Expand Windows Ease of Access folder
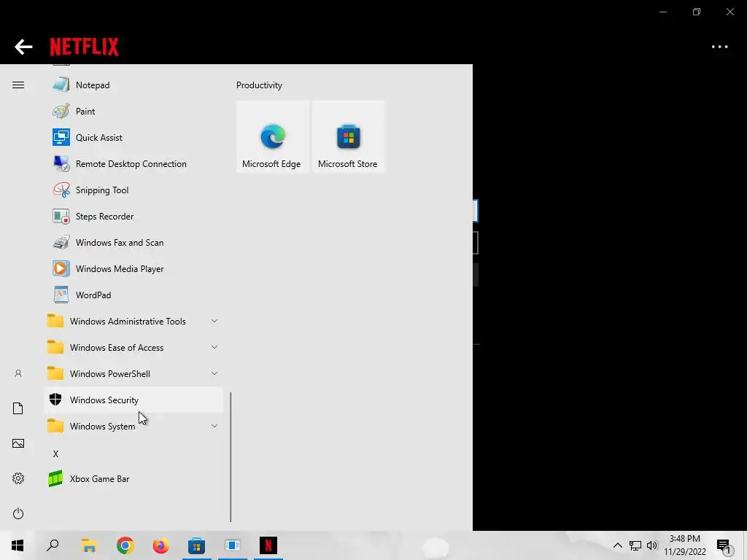Screen dimensions: 747x560 pyautogui.click(x=133, y=347)
